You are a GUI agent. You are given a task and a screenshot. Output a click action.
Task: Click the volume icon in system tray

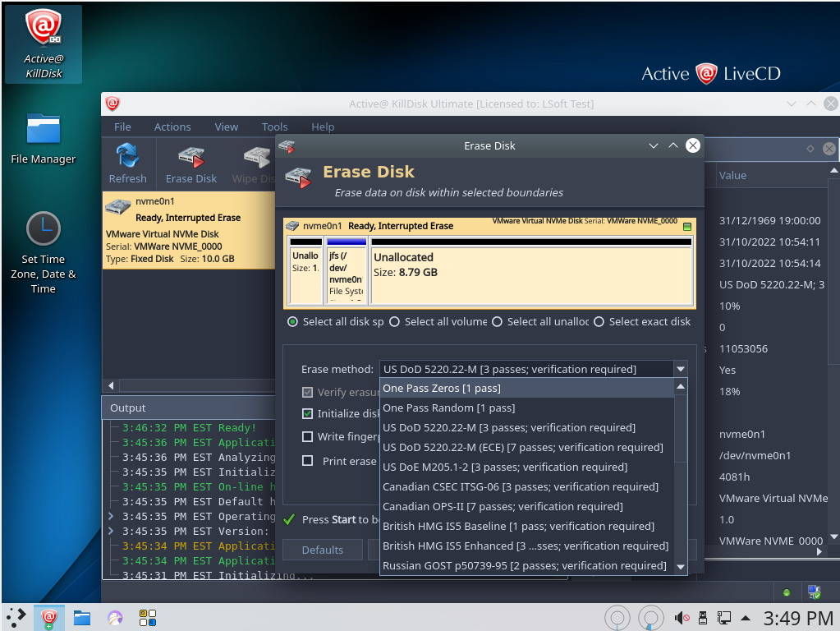pos(682,617)
